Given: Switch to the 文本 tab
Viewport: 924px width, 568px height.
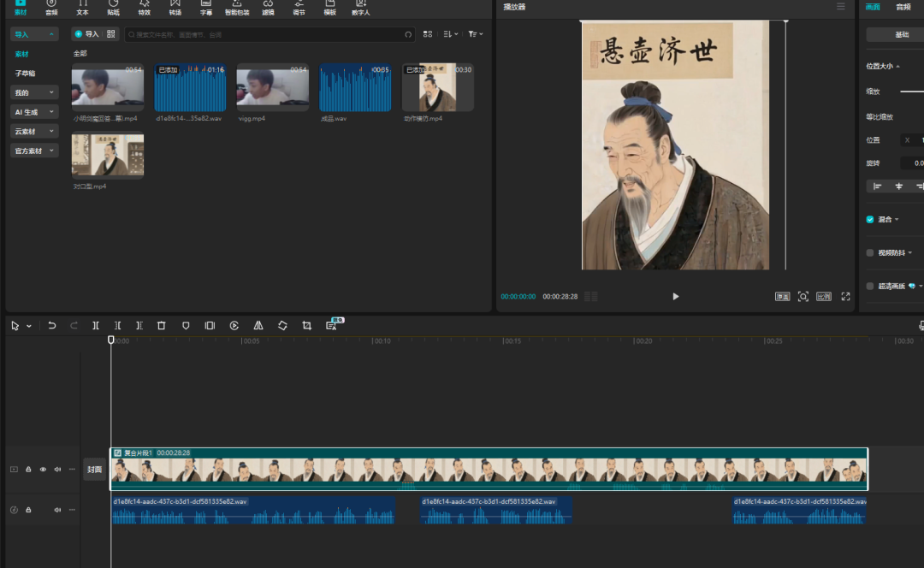Looking at the screenshot, I should click(82, 8).
